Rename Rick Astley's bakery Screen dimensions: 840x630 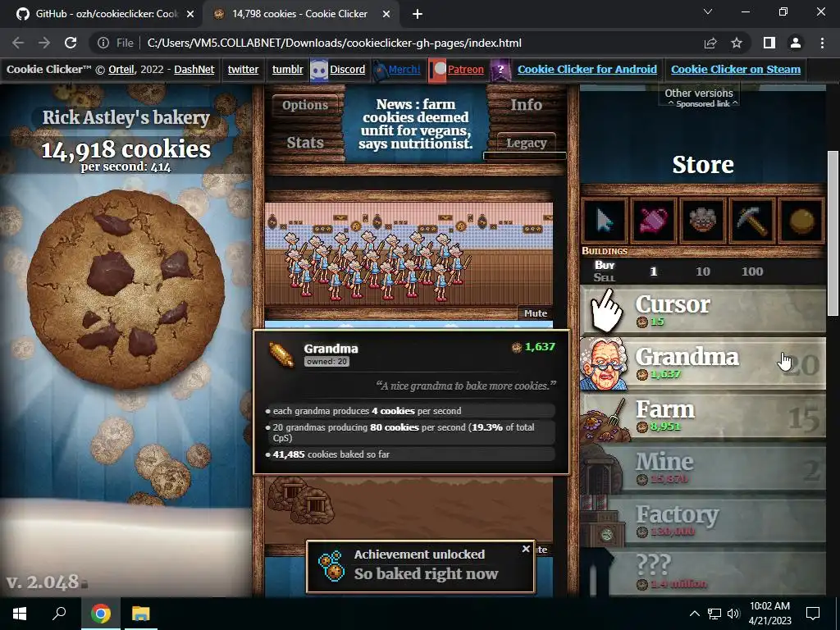click(126, 117)
